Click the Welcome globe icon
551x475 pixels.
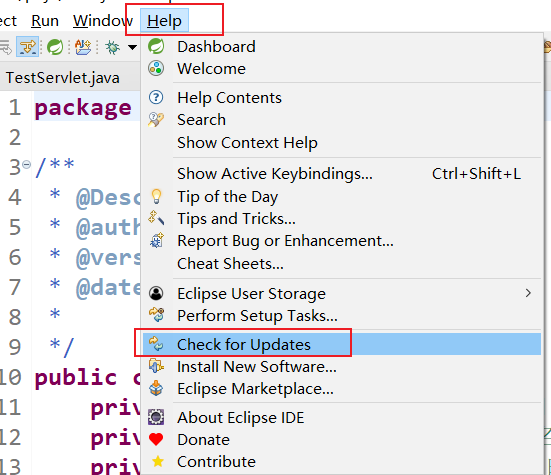(156, 69)
